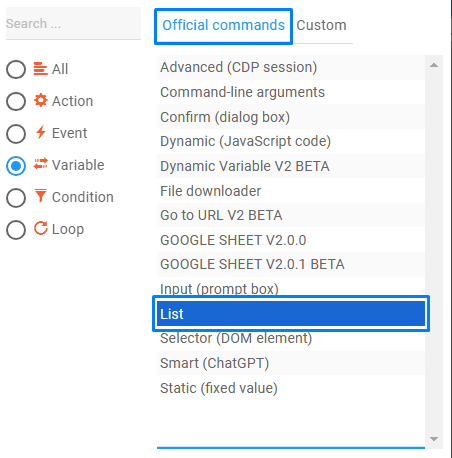Switch to the Custom tab
The width and height of the screenshot is (452, 458).
321,25
